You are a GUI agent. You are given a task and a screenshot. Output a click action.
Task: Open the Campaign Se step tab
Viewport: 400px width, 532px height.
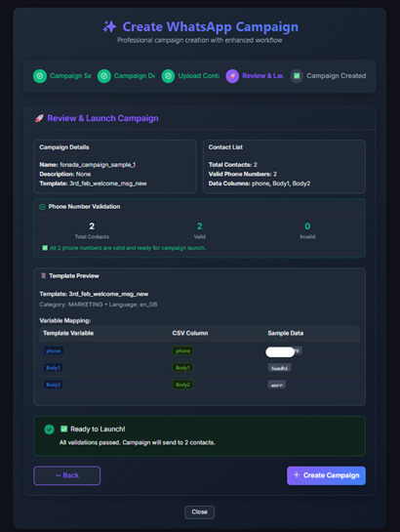click(62, 76)
